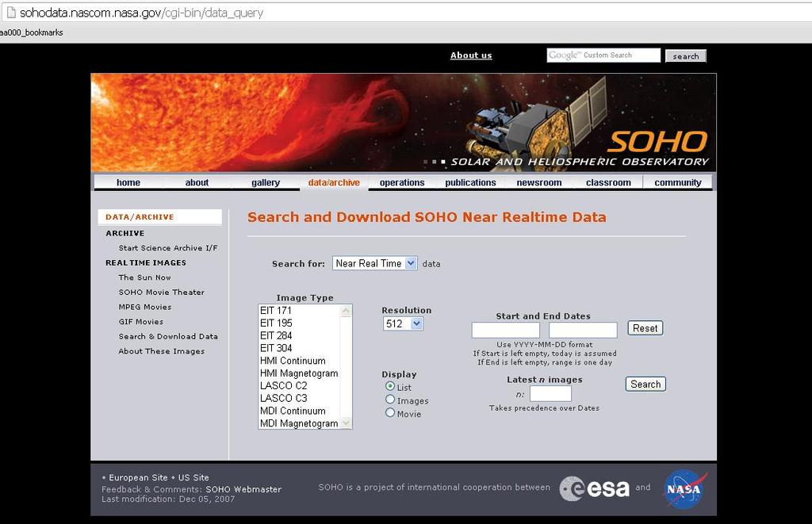Open the gallery tab

266,182
